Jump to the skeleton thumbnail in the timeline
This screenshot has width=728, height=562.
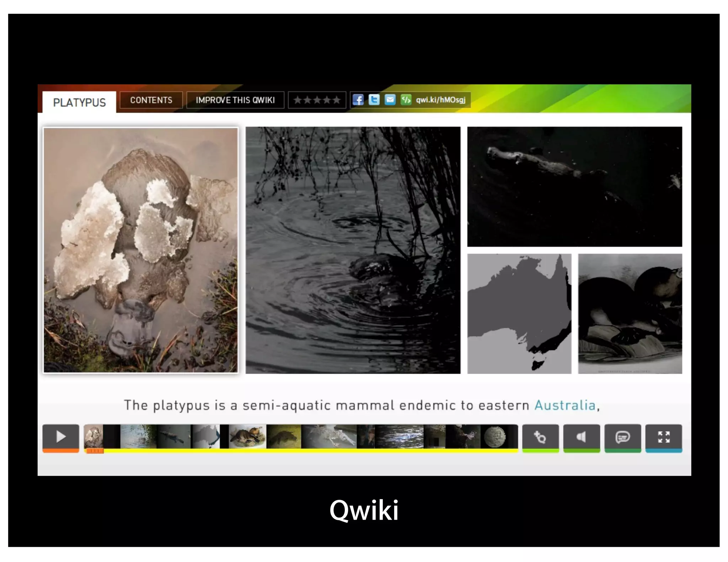point(329,437)
